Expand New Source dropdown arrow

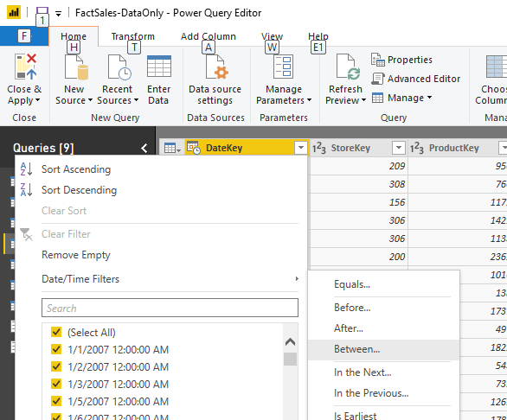coord(90,100)
